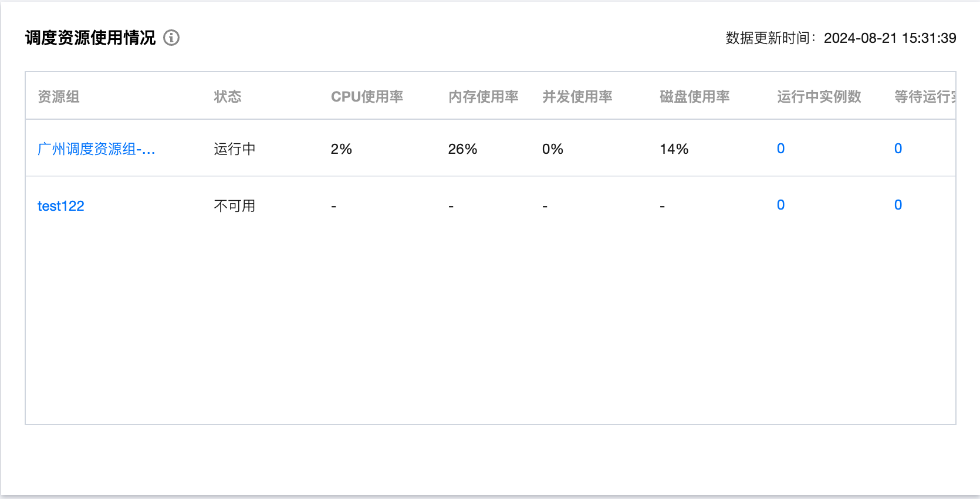Select the 运行中实例数 column header
This screenshot has width=980, height=499.
[819, 97]
